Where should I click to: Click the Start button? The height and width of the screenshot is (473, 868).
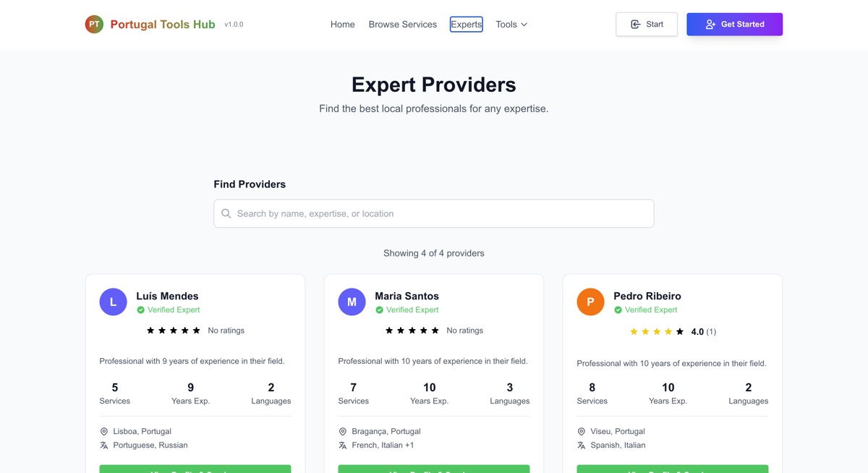tap(647, 25)
